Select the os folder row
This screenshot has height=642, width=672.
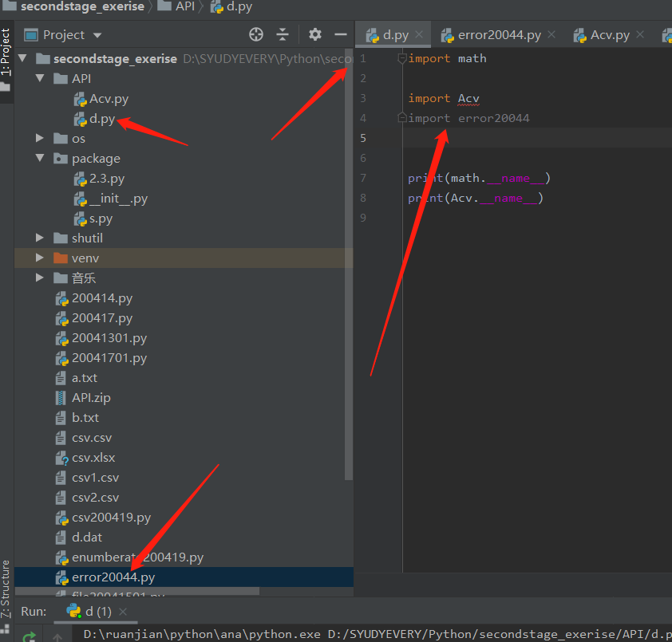pos(184,138)
